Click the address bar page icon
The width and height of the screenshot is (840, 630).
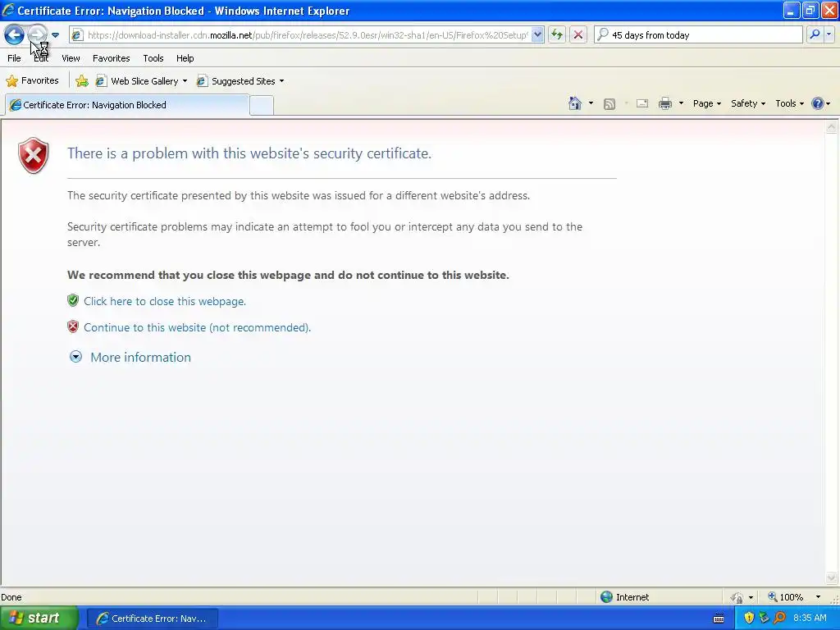point(77,34)
